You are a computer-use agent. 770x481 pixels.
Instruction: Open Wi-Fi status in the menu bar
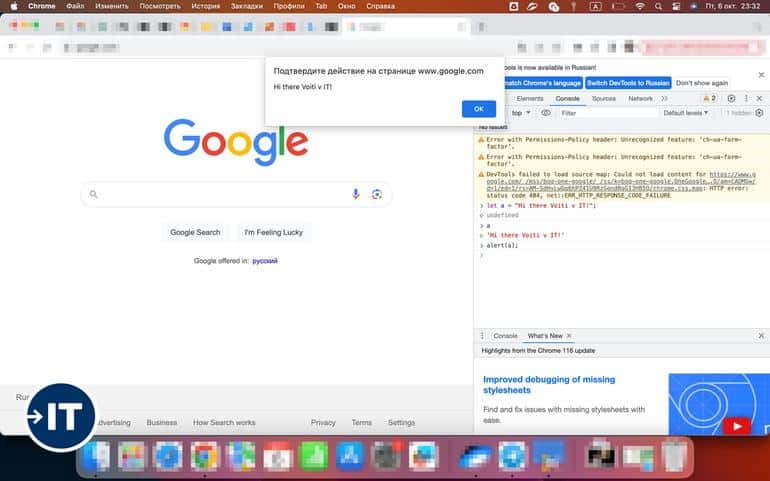click(640, 6)
